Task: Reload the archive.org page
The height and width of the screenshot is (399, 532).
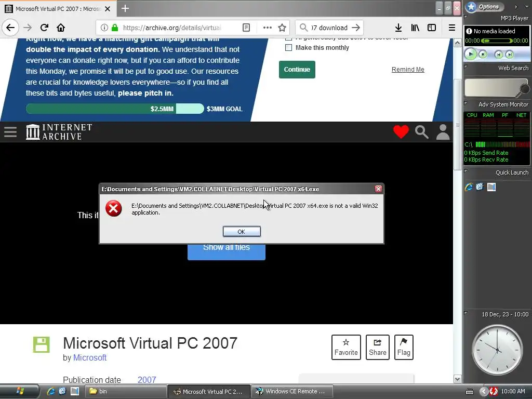Action: [x=44, y=28]
